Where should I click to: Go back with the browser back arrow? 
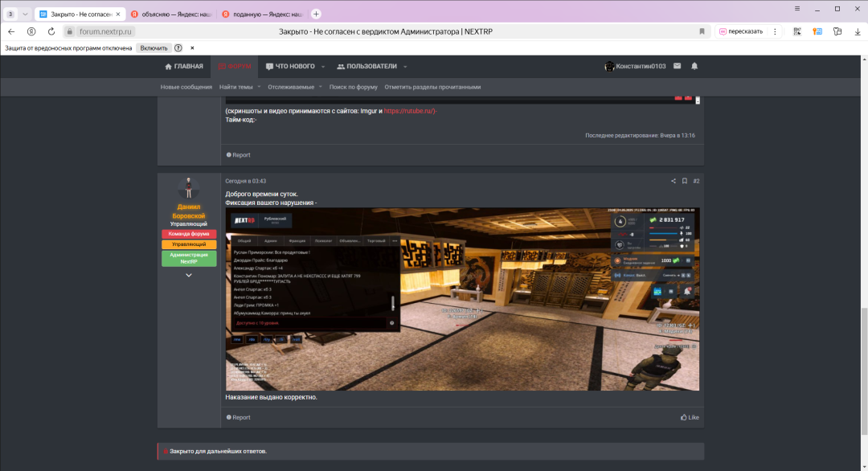pyautogui.click(x=11, y=31)
